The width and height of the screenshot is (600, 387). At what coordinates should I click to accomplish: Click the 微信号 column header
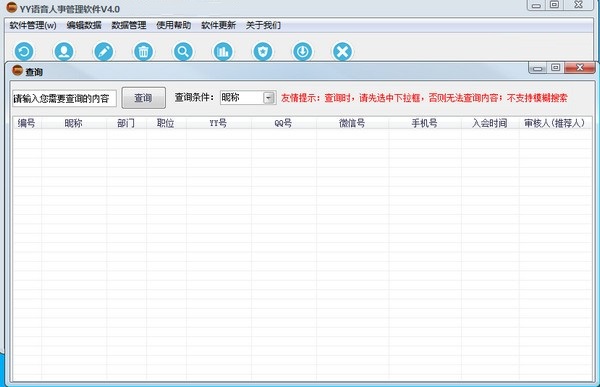[352, 123]
